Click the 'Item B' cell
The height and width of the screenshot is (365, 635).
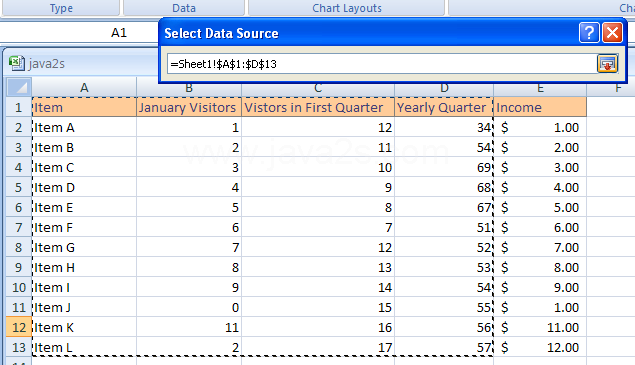point(84,147)
